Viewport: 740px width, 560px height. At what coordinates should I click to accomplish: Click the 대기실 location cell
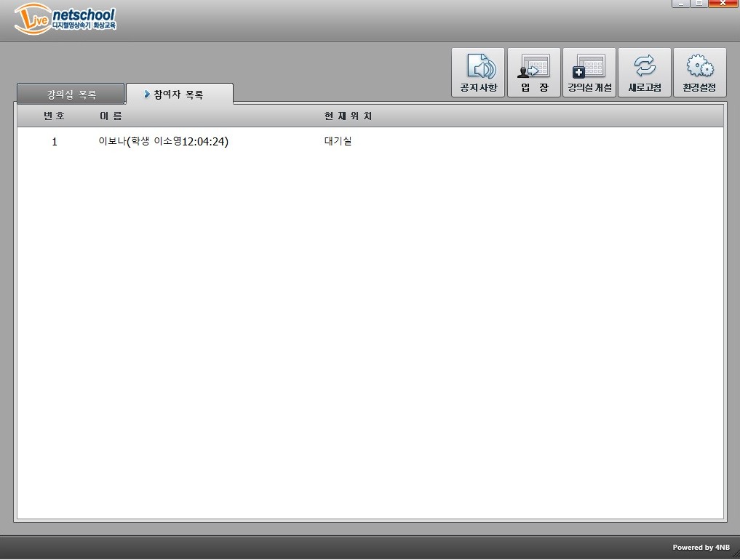point(338,142)
